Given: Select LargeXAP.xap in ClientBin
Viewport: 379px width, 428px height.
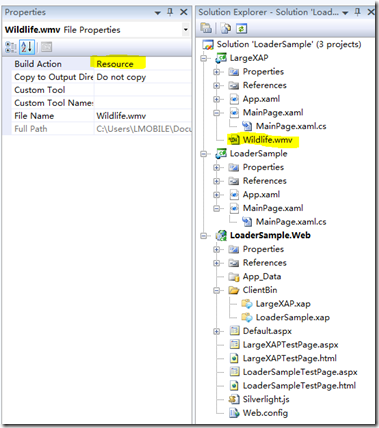Looking at the screenshot, I should [x=283, y=304].
